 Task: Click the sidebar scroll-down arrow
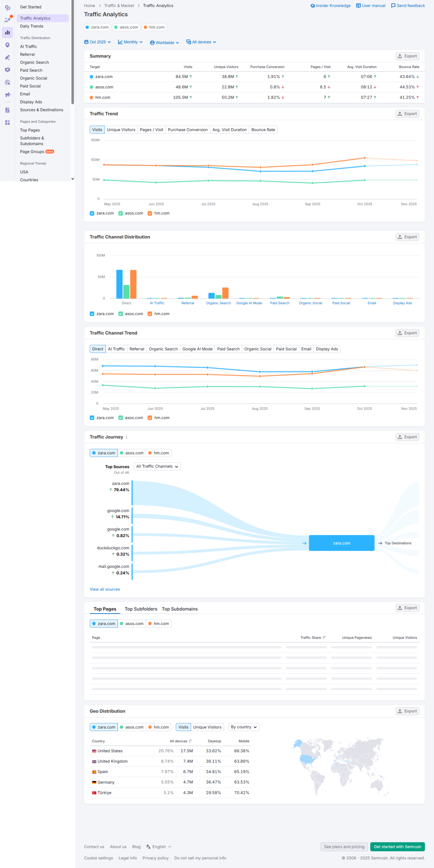(x=73, y=179)
